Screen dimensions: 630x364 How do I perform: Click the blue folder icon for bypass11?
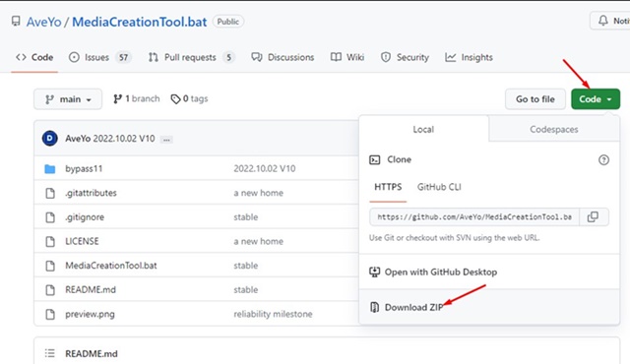[x=50, y=169]
